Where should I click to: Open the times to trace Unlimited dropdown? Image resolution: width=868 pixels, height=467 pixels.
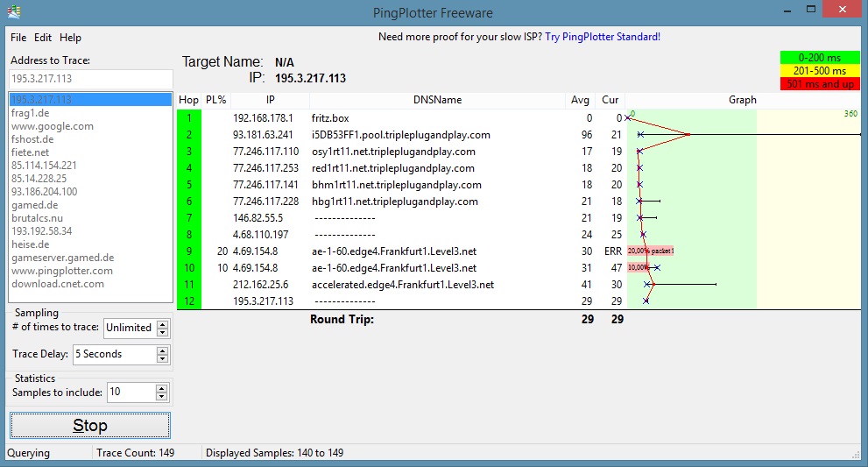pos(162,328)
